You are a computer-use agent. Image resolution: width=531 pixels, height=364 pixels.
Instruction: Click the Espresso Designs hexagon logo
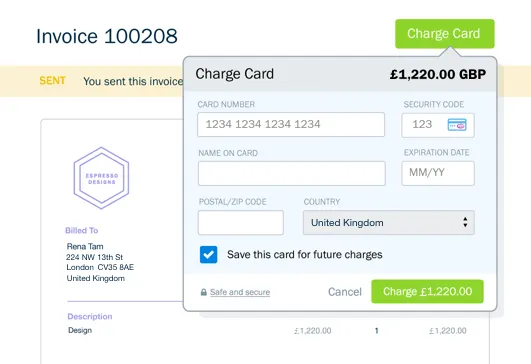point(101,178)
